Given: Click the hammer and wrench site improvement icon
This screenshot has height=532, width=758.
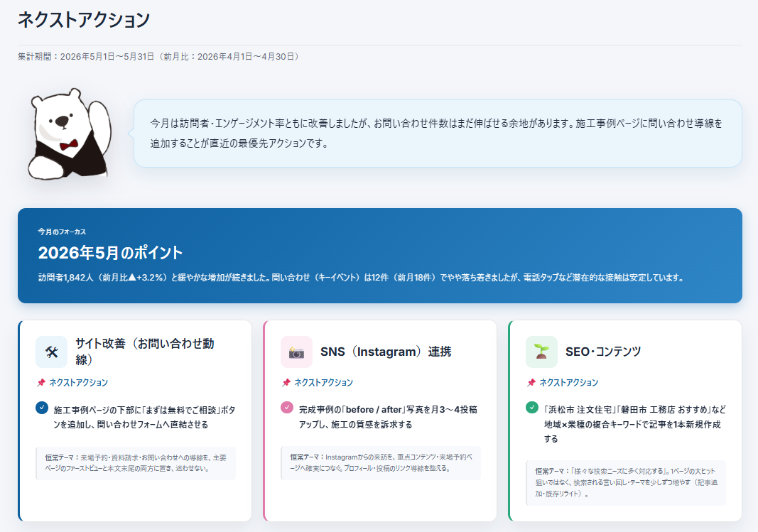Looking at the screenshot, I should 51,352.
